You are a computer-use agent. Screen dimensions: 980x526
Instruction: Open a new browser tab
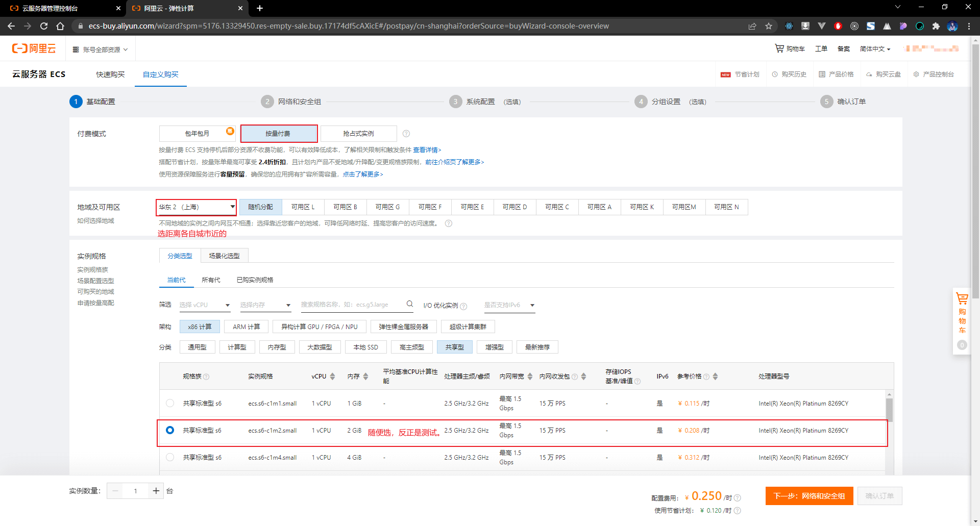click(x=260, y=8)
